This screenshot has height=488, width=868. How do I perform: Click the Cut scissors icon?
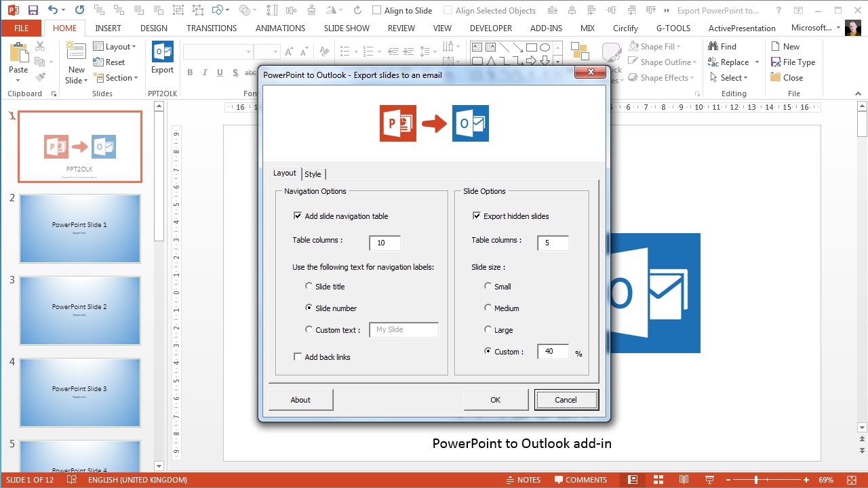[x=40, y=46]
